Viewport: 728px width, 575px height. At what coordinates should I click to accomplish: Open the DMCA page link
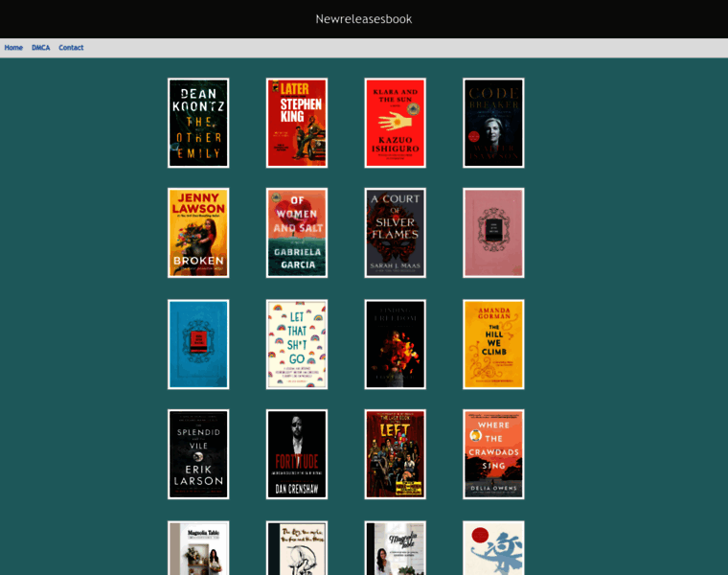[x=41, y=47]
